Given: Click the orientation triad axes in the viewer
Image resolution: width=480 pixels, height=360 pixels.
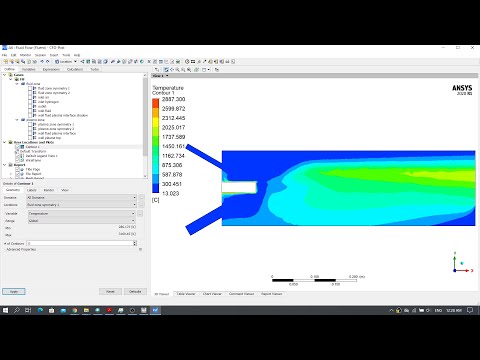Looking at the screenshot, I should click(x=463, y=263).
